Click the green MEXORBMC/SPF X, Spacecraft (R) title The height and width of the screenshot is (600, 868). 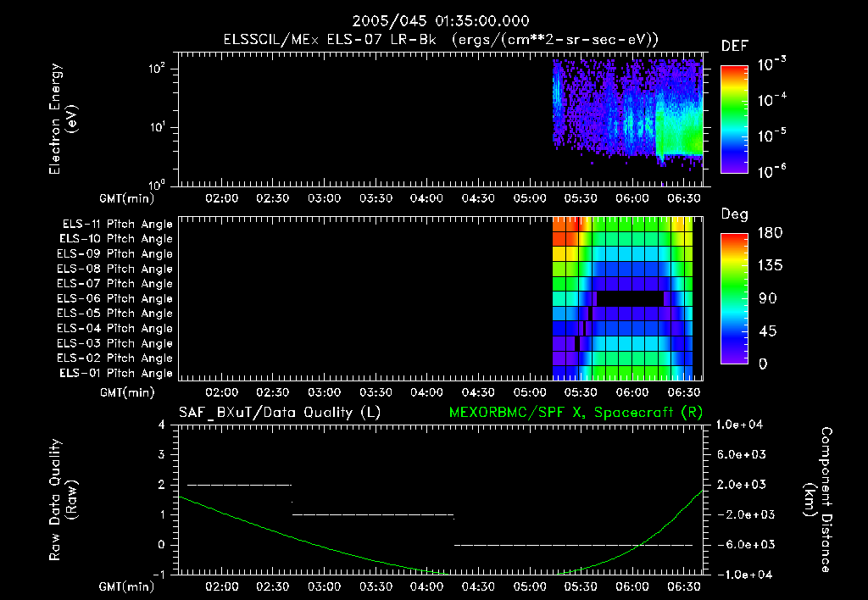(x=576, y=413)
